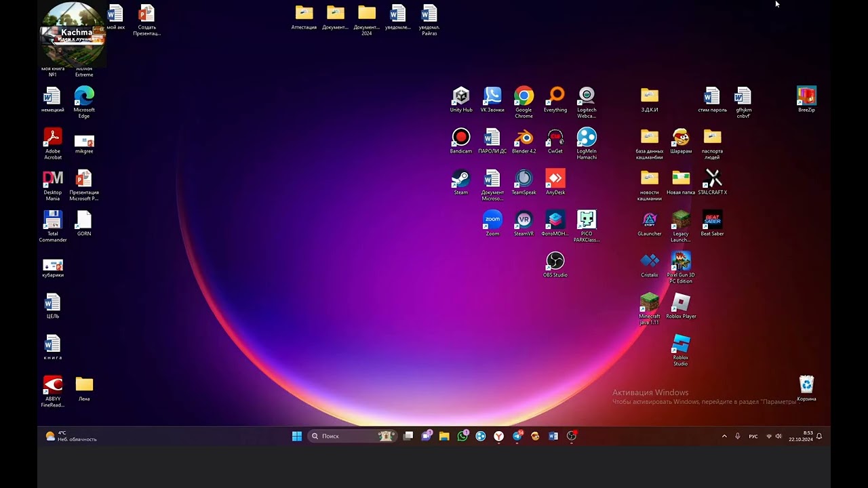Select the Zoom desktop icon
This screenshot has height=488, width=868.
492,224
